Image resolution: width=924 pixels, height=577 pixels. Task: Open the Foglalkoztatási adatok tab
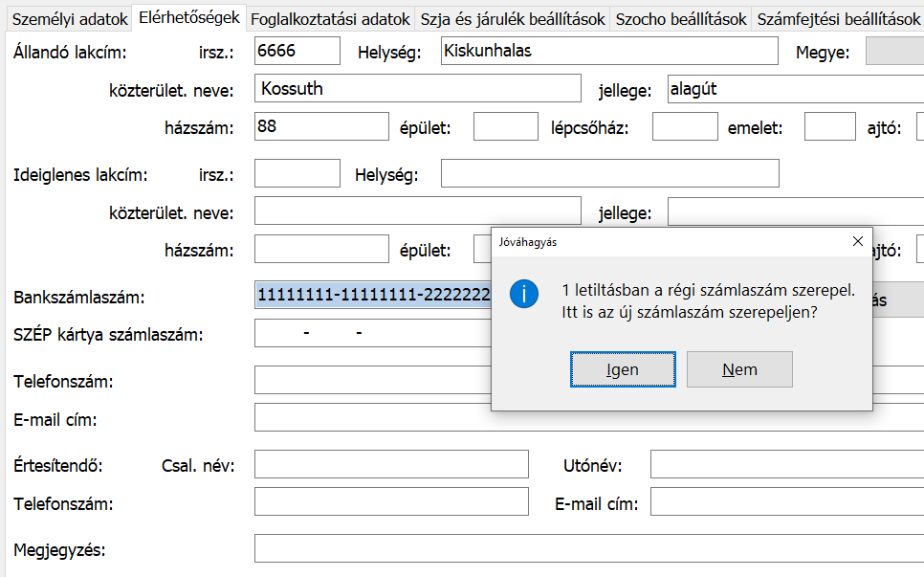tap(330, 19)
